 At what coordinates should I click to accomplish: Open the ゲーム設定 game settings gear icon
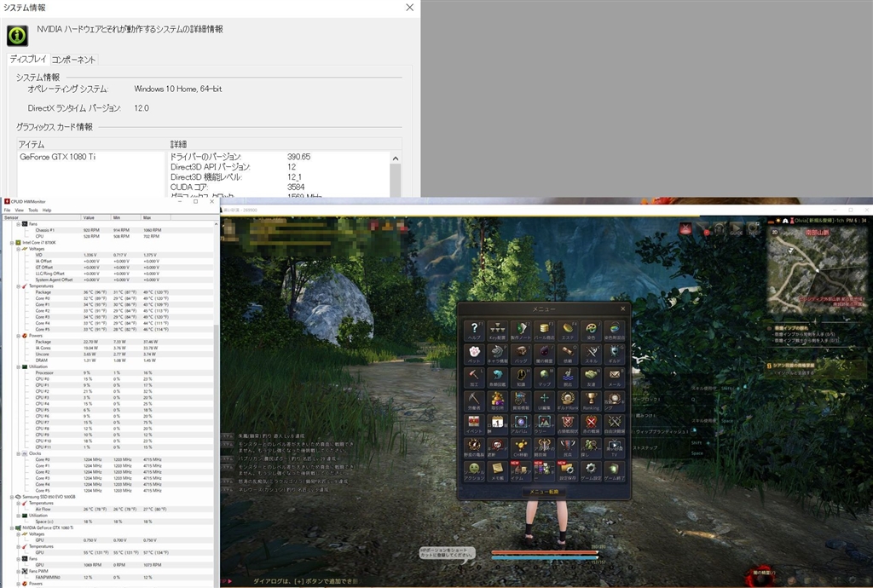(591, 470)
